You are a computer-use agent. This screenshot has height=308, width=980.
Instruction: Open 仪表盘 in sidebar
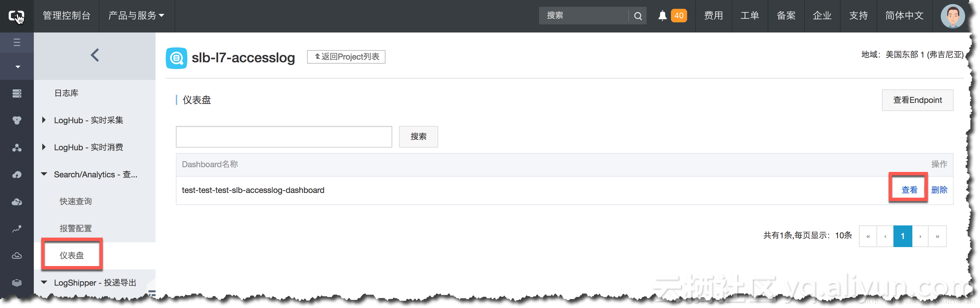72,256
